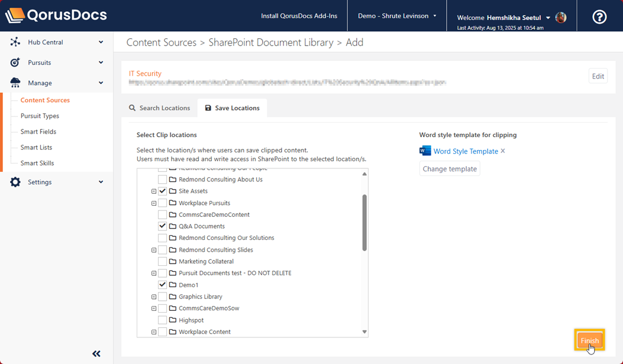Click the help question mark icon
This screenshot has width=623, height=364.
point(599,17)
